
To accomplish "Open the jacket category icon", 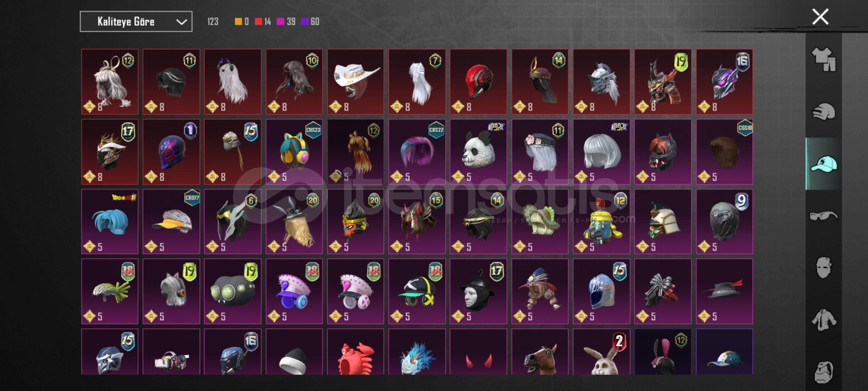I will click(824, 320).
